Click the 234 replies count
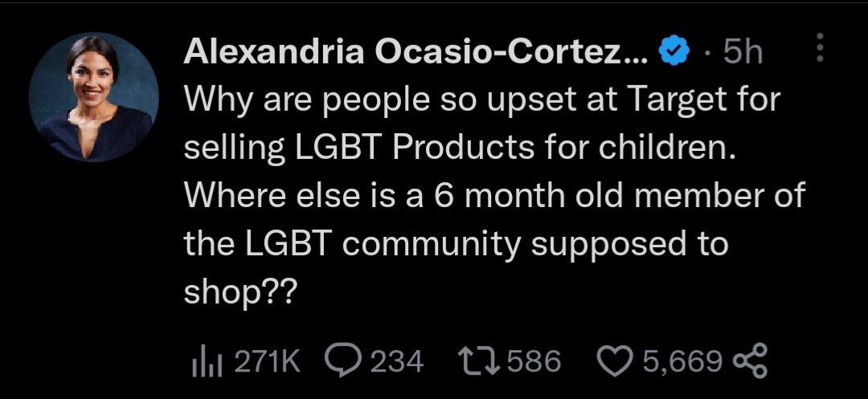 tap(396, 362)
